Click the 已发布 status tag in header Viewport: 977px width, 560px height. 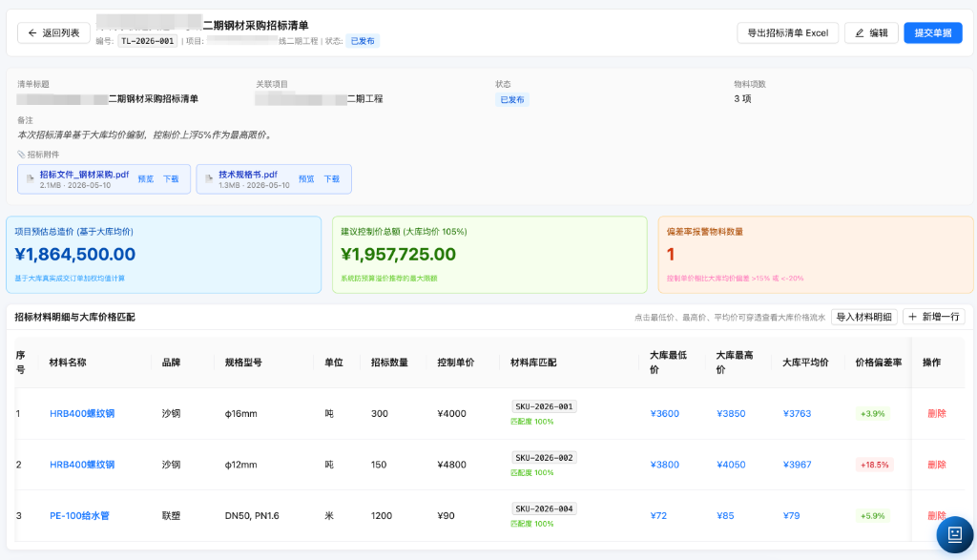[x=363, y=41]
